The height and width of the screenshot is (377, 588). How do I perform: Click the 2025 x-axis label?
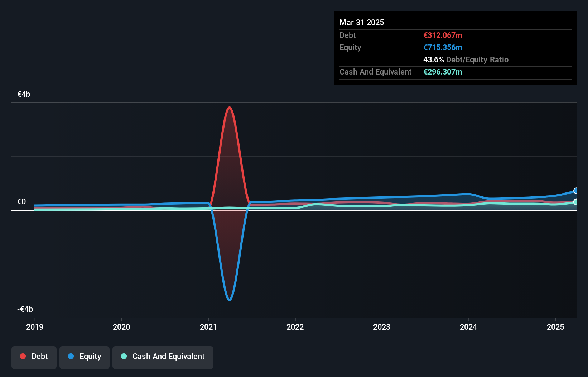555,327
